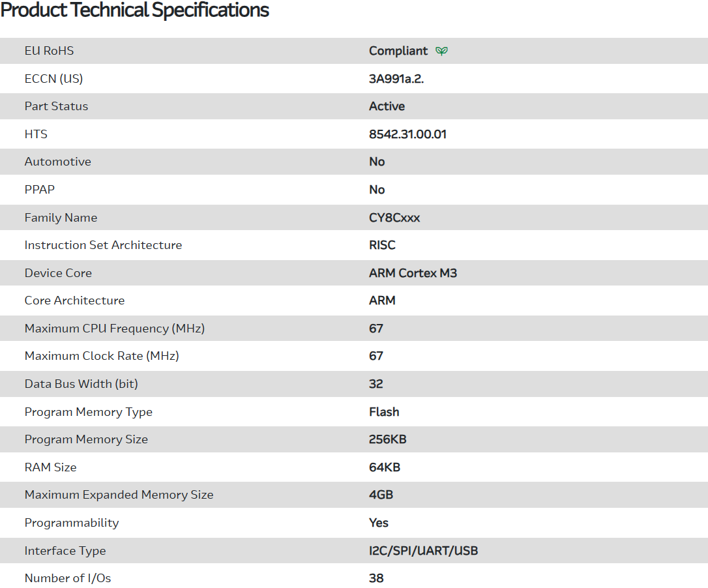Select the PPAP row label

pyautogui.click(x=39, y=190)
